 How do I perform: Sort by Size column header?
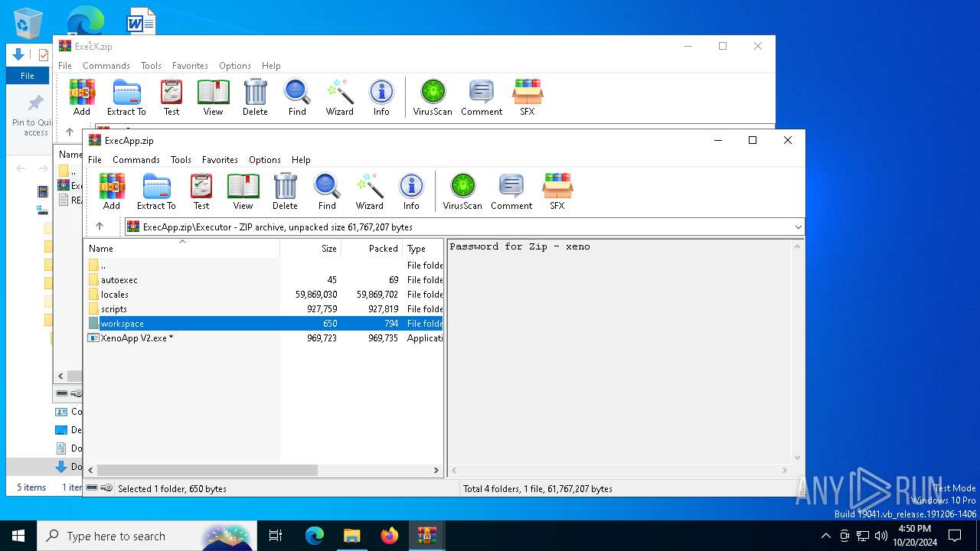(310, 249)
